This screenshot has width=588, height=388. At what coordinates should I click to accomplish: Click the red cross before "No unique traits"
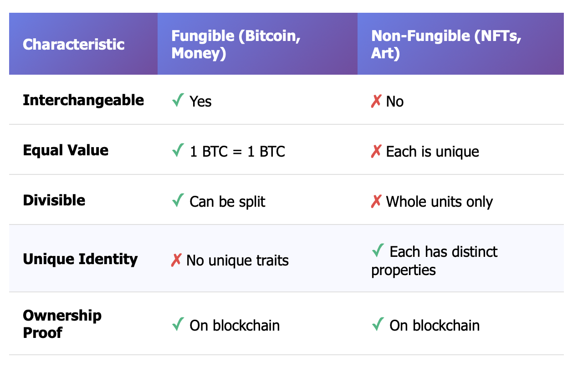[x=176, y=260]
